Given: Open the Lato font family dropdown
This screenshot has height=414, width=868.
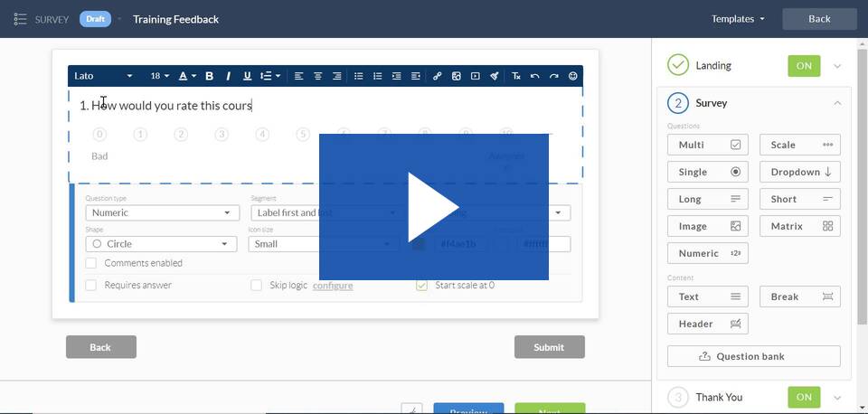Looking at the screenshot, I should 103,76.
